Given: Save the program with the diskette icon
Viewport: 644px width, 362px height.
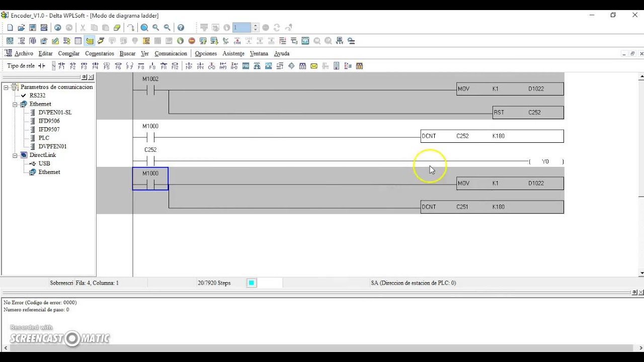Looking at the screenshot, I should point(33,28).
